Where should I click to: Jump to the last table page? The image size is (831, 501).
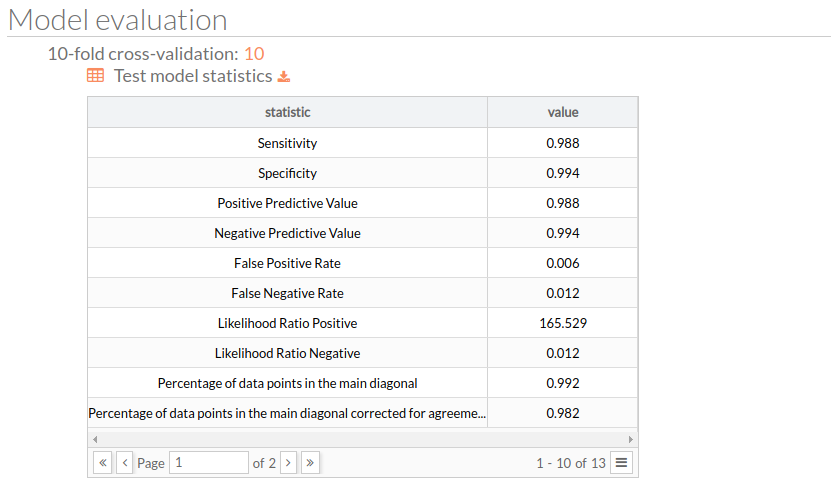pyautogui.click(x=311, y=463)
